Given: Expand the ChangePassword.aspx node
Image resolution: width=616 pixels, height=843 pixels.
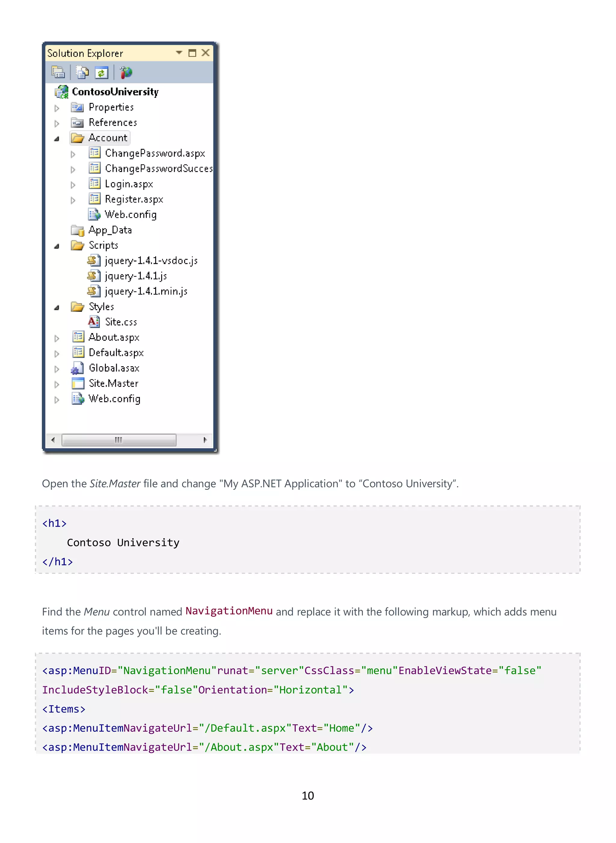Looking at the screenshot, I should click(73, 154).
